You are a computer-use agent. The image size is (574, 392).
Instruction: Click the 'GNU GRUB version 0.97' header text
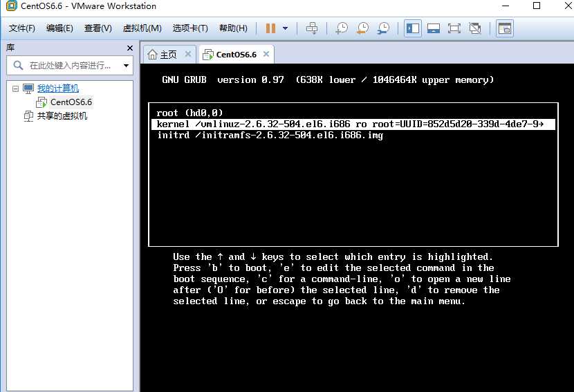[223, 80]
